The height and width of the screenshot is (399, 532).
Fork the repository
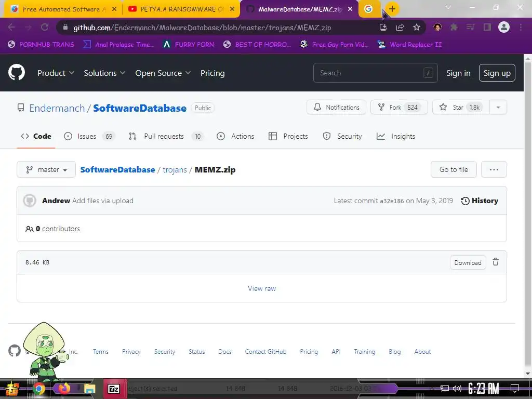tap(399, 107)
